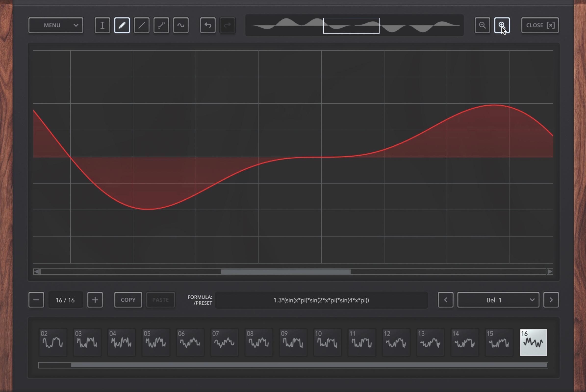Click the undo arrow button
The height and width of the screenshot is (392, 586).
[208, 25]
